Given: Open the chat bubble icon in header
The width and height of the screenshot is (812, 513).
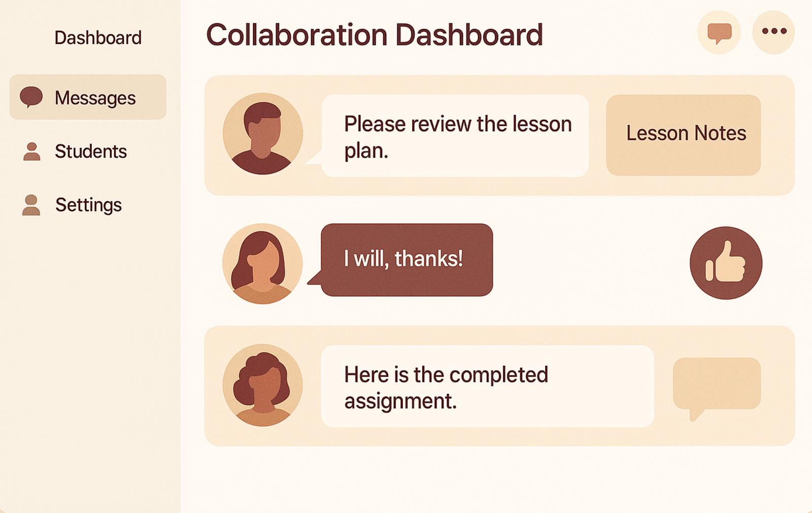Looking at the screenshot, I should click(719, 32).
